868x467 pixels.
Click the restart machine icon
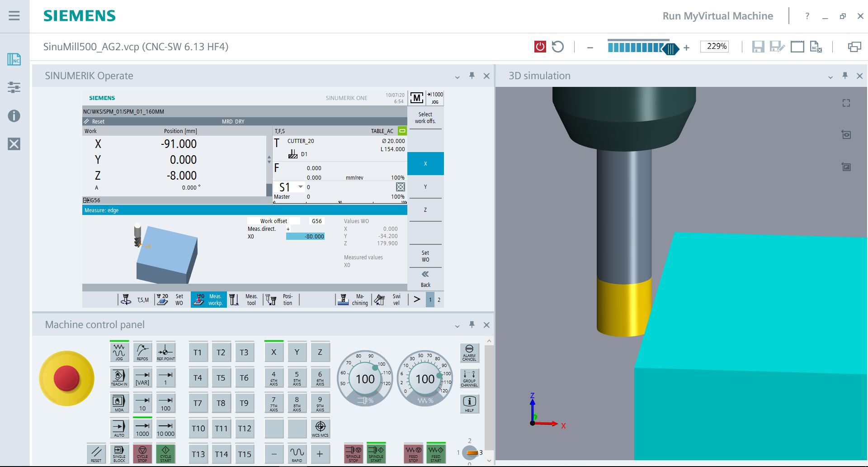558,47
